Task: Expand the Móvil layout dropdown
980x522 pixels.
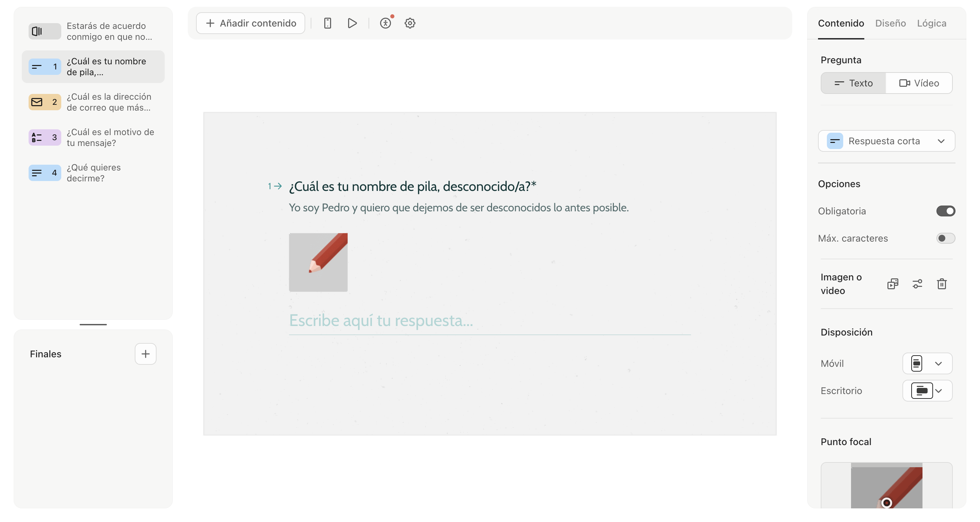Action: [x=938, y=363]
